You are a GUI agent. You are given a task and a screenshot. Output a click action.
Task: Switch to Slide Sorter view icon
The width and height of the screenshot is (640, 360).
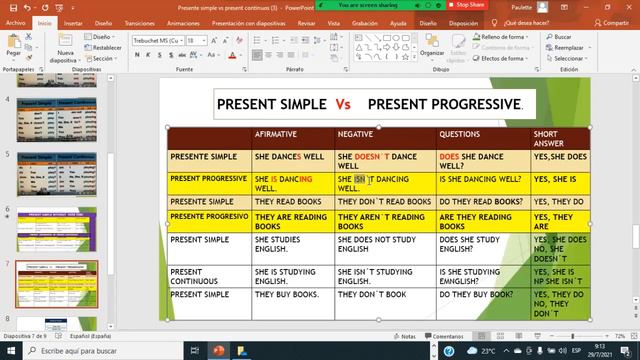(x=500, y=336)
